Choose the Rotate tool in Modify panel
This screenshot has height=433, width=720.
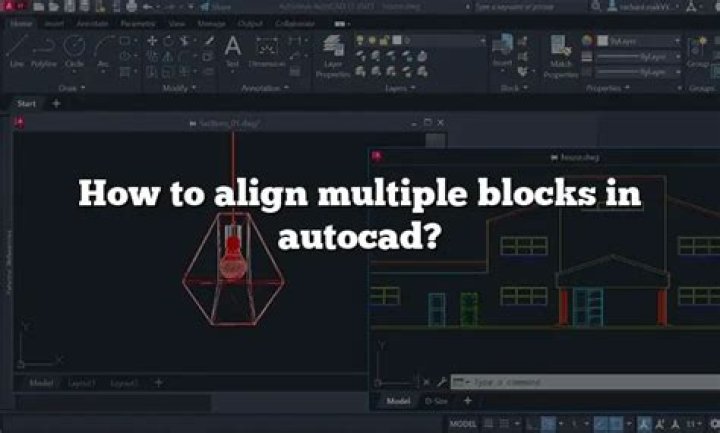[x=168, y=41]
